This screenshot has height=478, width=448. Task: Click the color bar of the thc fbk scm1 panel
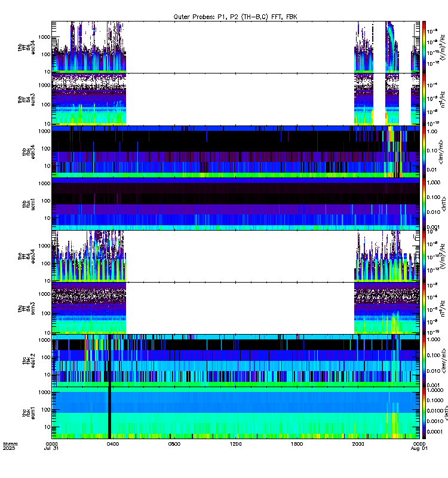424,413
